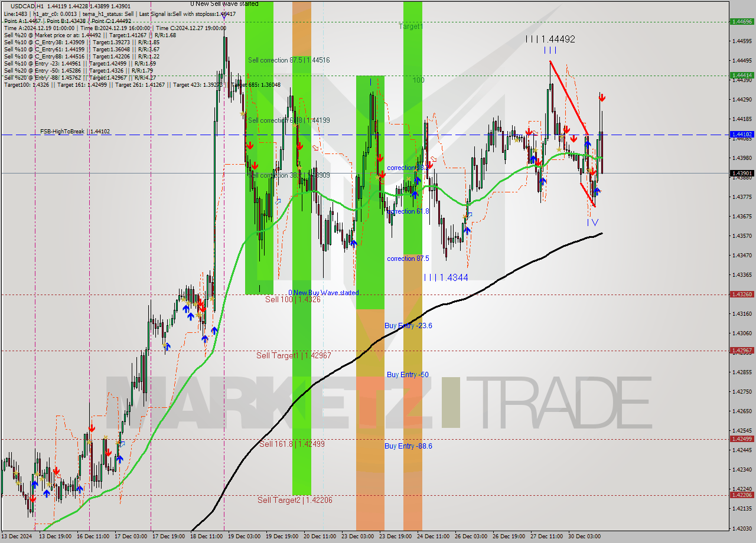Click the Sell 161.8 | 1.42499 label
756x543 pixels.
pos(292,444)
